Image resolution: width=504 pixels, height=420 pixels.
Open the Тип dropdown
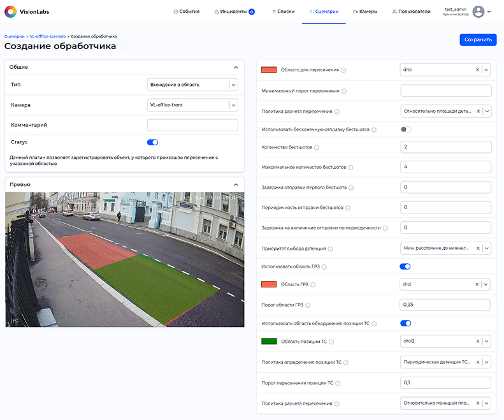tap(192, 85)
